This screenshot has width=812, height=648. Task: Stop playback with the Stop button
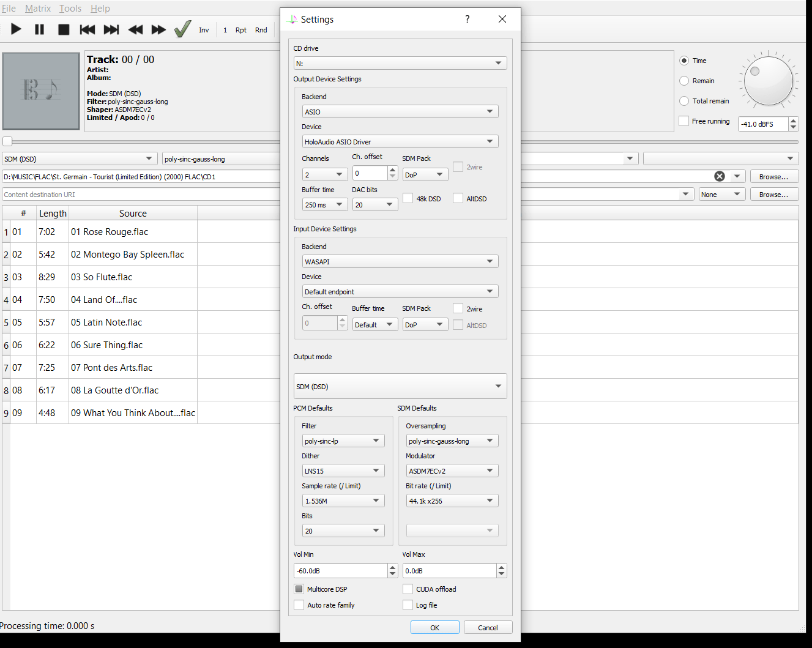(x=64, y=29)
